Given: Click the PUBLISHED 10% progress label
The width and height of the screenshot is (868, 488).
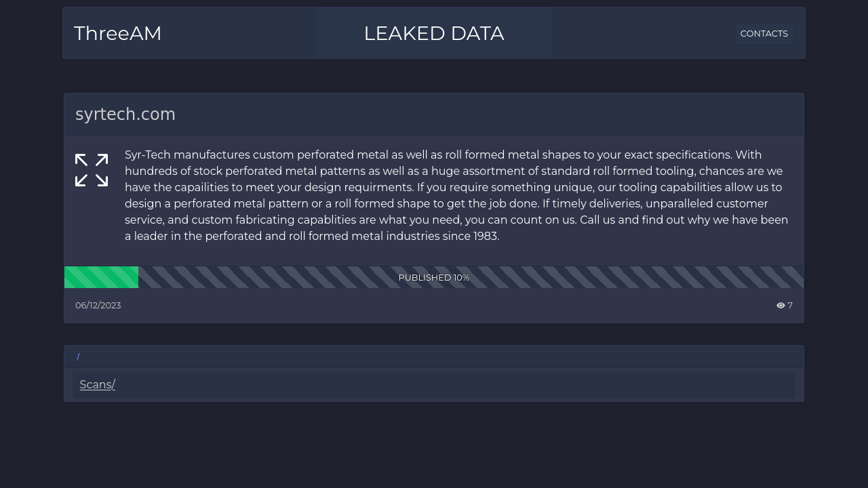Looking at the screenshot, I should click(434, 278).
